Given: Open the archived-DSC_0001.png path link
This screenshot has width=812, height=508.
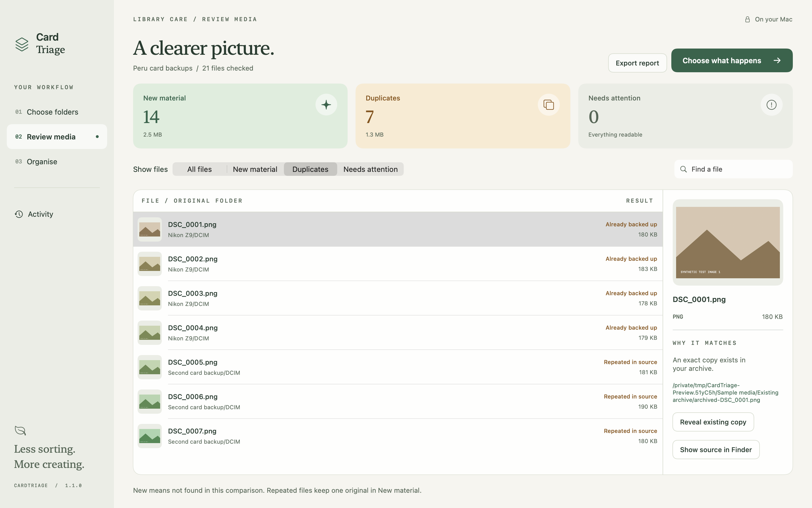Looking at the screenshot, I should (725, 392).
